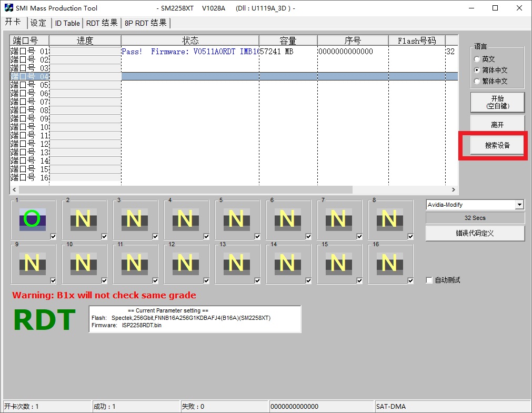Switch to the 设定 tab
The image size is (532, 413).
coord(38,23)
